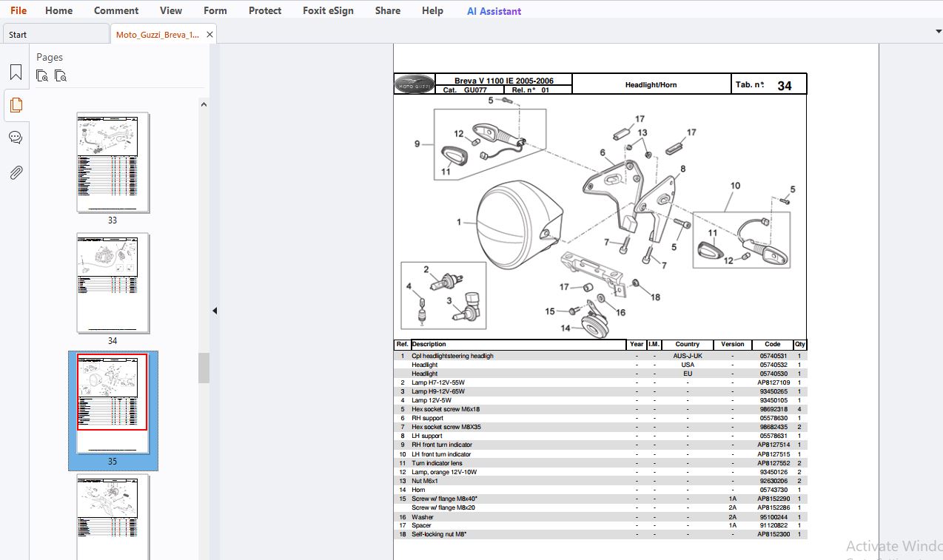Click 'Nut M6x1' description
The width and height of the screenshot is (943, 560).
pyautogui.click(x=425, y=481)
